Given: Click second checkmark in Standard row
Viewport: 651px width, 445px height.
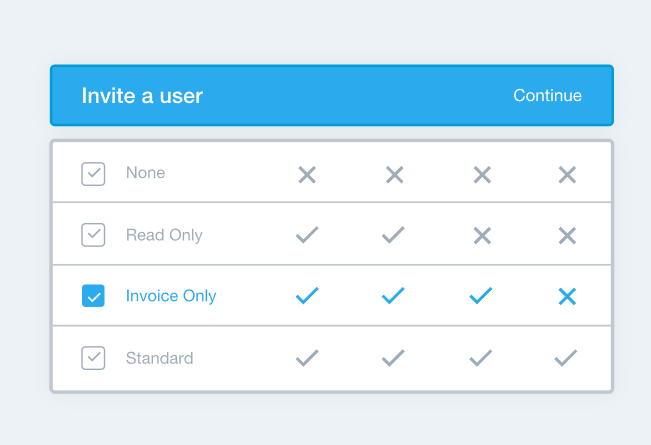Looking at the screenshot, I should 393,358.
